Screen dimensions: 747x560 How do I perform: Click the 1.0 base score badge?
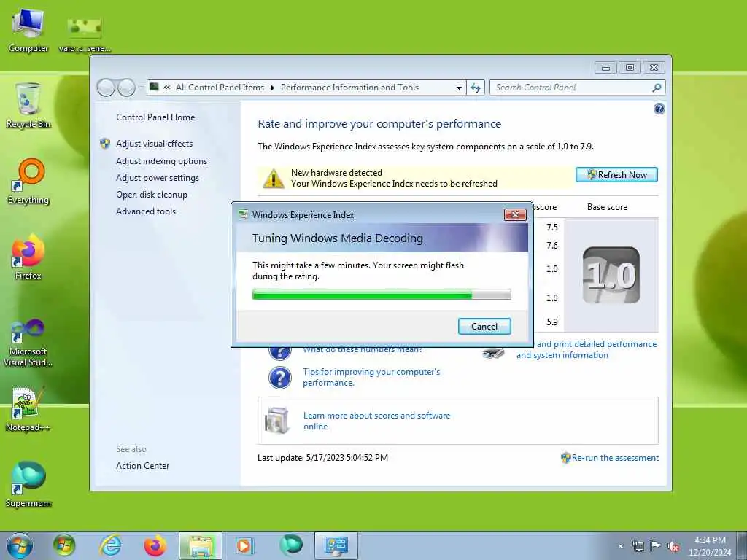pyautogui.click(x=611, y=275)
